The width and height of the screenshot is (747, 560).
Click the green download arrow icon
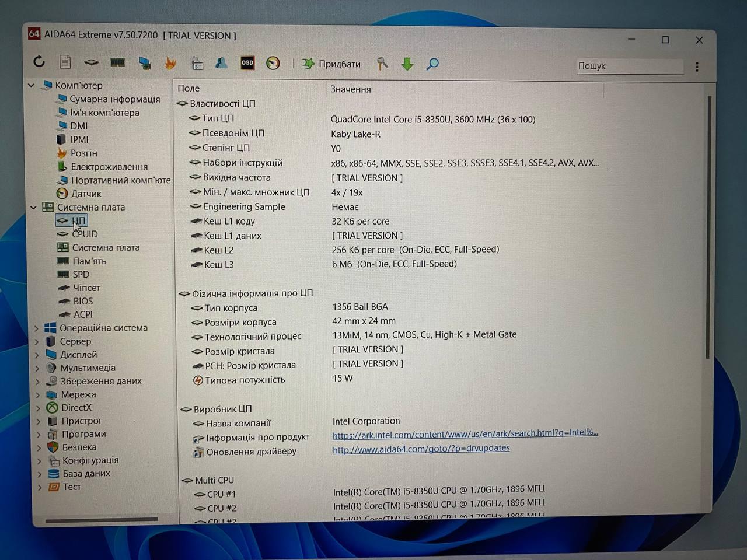pos(407,64)
